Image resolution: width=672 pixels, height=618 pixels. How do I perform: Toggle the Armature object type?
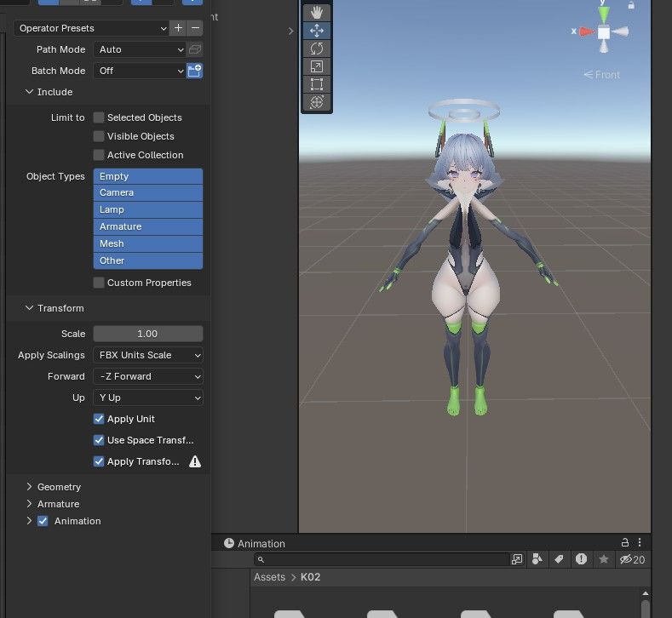[x=148, y=226]
